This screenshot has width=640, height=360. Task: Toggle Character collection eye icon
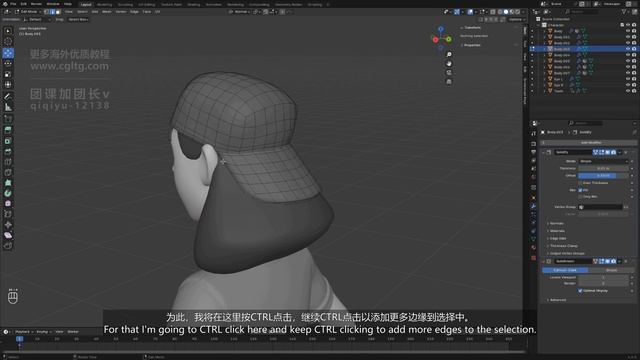pyautogui.click(x=628, y=25)
